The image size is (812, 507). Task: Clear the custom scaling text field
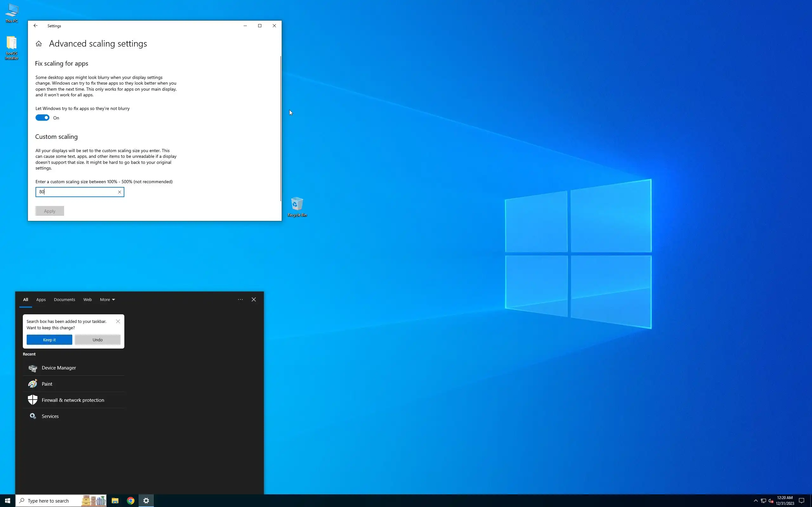119,192
